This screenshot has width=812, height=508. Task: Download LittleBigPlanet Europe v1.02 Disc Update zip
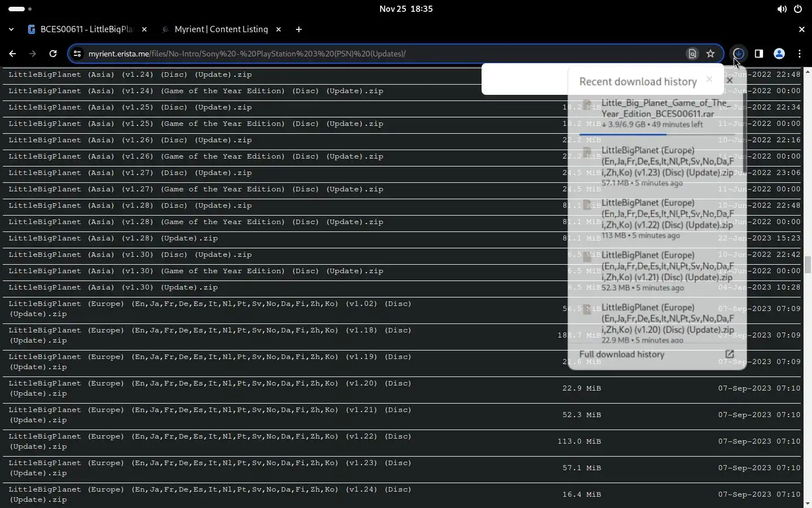(210, 309)
